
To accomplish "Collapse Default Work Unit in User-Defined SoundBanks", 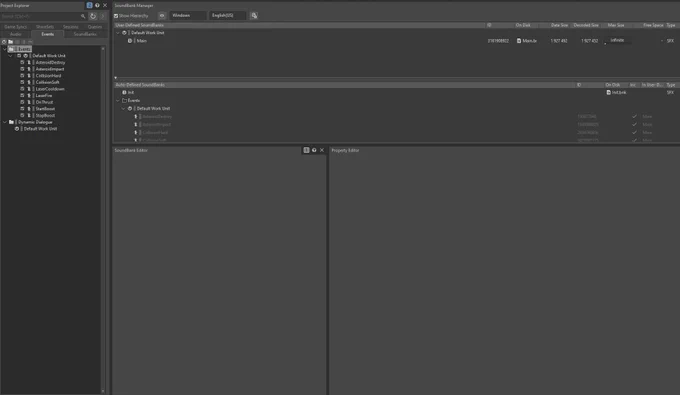I will tap(118, 33).
